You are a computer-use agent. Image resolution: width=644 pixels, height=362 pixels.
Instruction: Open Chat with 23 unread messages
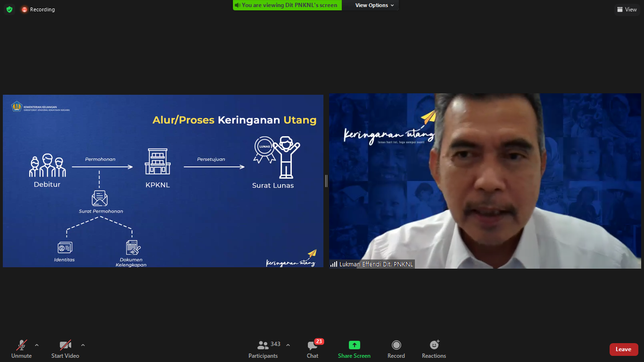[x=313, y=349]
